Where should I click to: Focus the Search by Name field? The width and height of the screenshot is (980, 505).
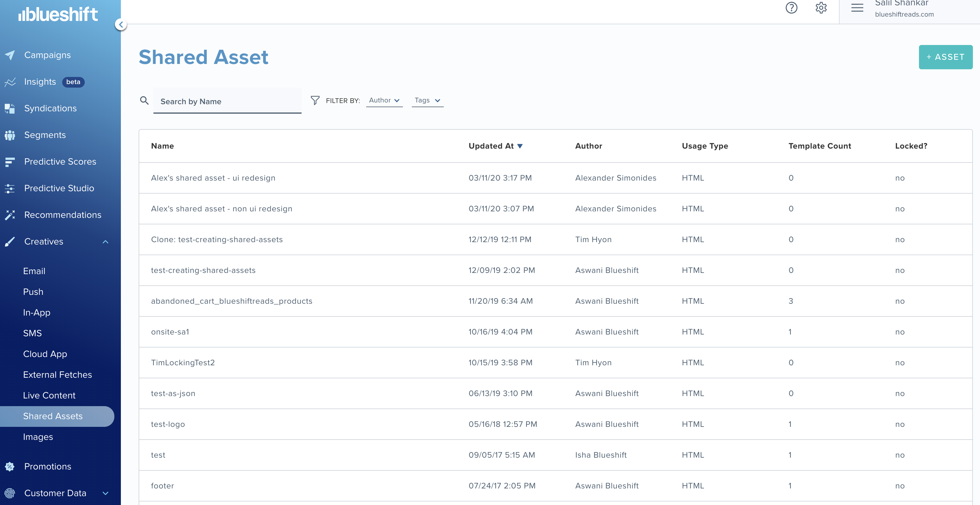(x=227, y=101)
